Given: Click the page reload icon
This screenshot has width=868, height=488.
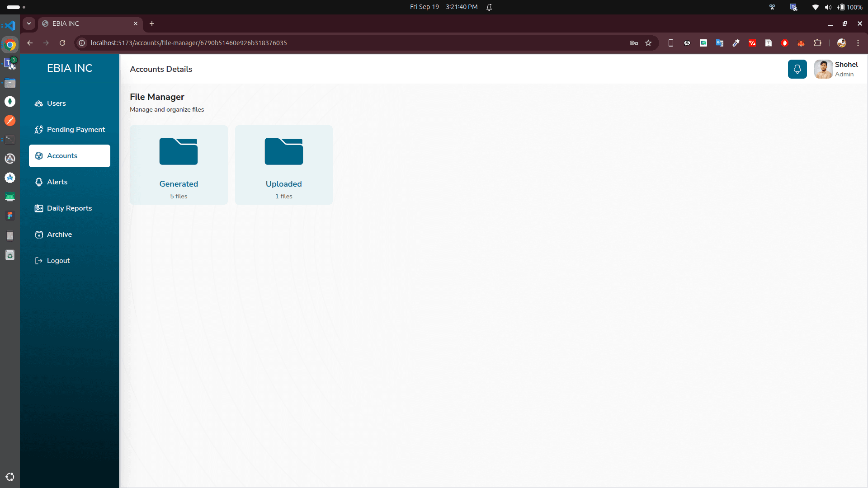Looking at the screenshot, I should coord(62,43).
